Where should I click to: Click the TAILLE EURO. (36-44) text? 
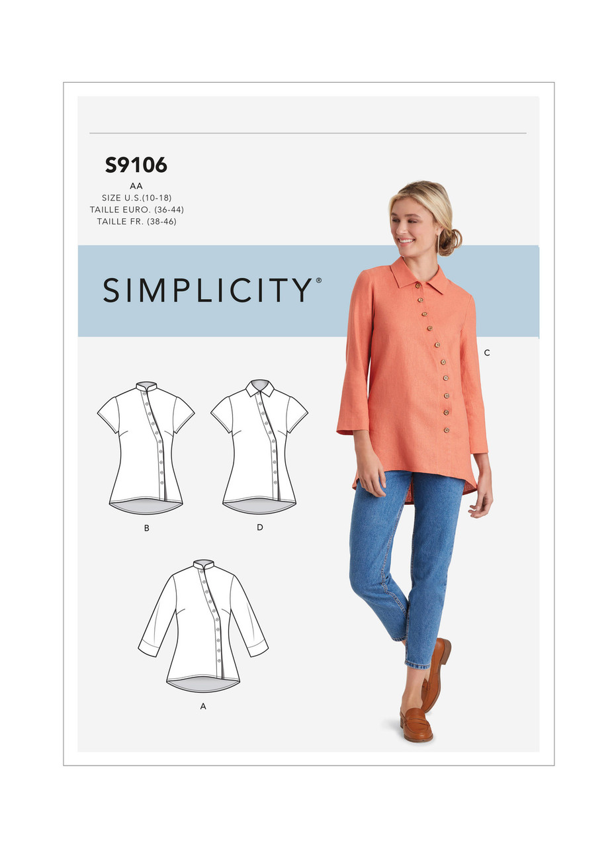[137, 210]
